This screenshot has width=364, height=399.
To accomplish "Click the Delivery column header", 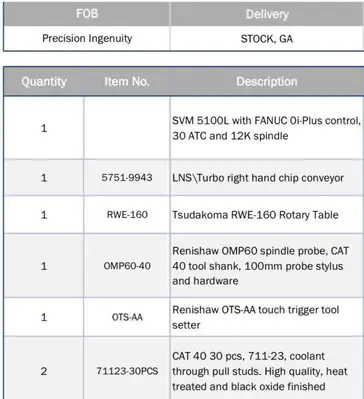I will pos(267,14).
